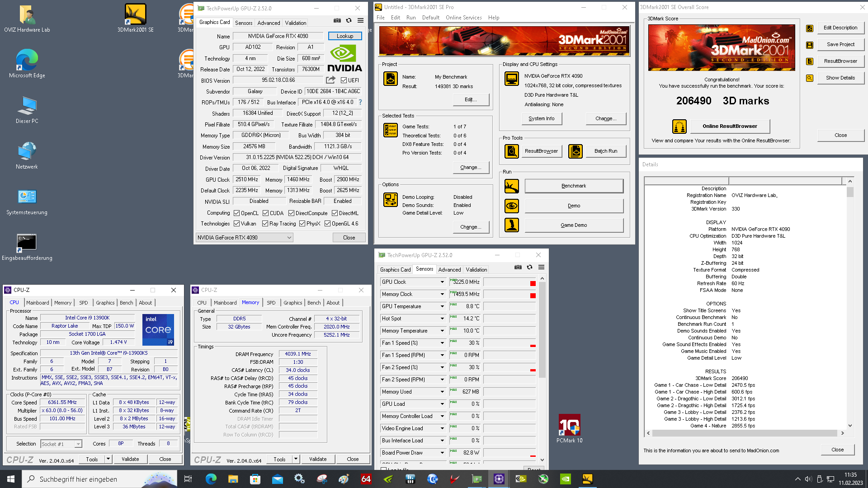Click the Game Demo icon in 3DMark
Image resolution: width=868 pixels, height=488 pixels.
[x=512, y=225]
